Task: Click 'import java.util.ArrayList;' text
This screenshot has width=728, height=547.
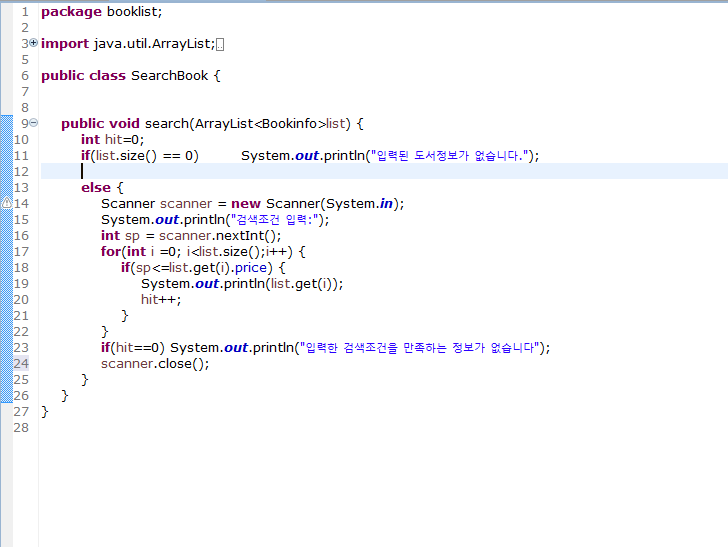Action: (x=128, y=44)
